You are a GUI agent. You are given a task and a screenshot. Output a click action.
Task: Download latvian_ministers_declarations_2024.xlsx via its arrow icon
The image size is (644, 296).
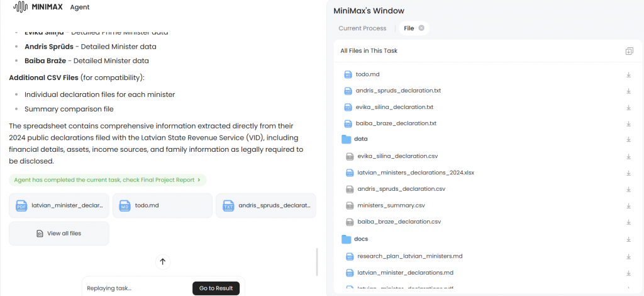coord(628,173)
